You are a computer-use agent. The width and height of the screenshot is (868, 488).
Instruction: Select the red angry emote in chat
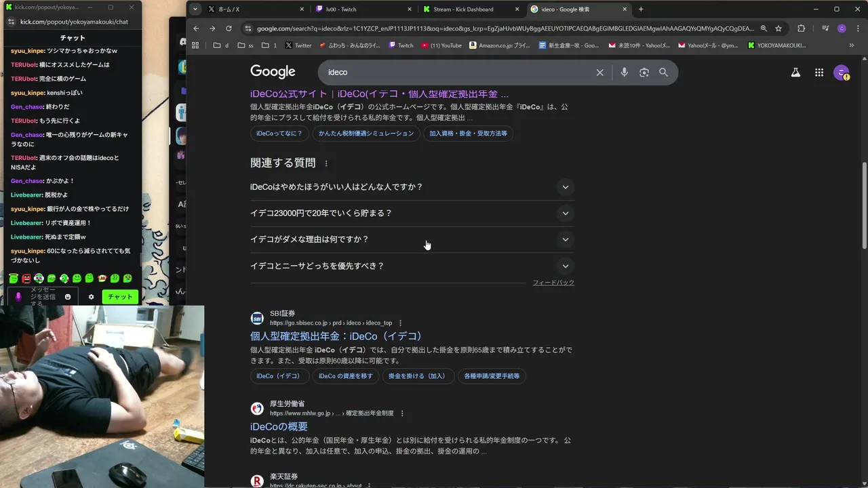point(26,279)
